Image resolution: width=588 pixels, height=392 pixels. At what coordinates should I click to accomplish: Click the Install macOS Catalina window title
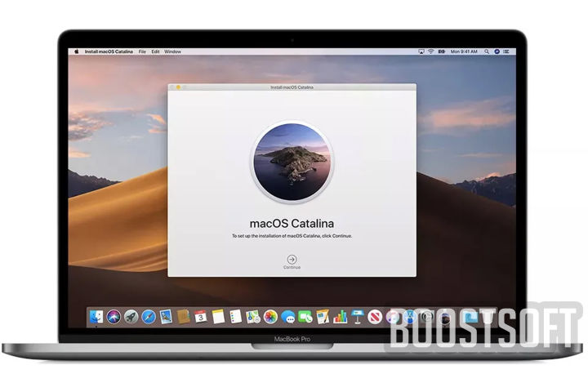(292, 87)
